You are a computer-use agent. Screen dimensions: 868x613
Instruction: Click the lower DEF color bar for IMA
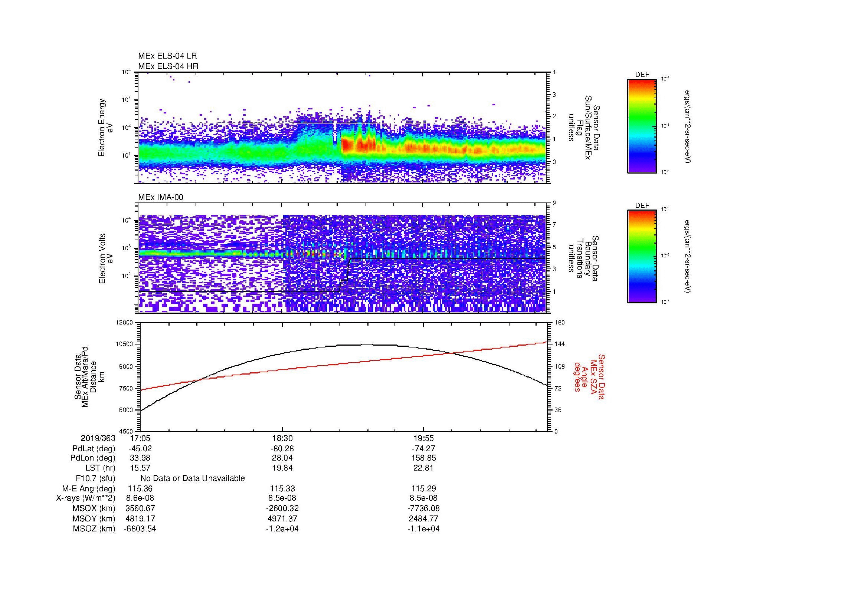tap(642, 257)
